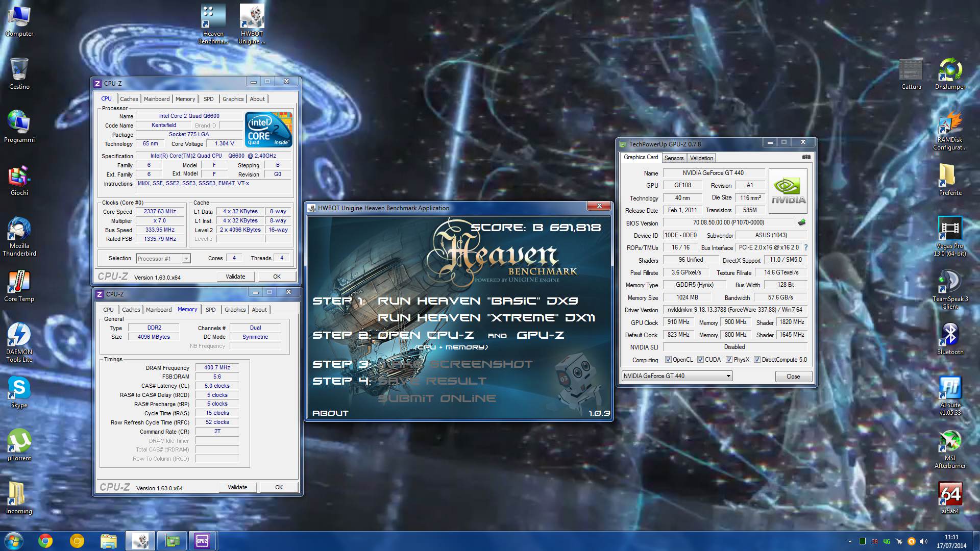Click Validate in lower CPU-Z window
The height and width of the screenshot is (551, 980).
[x=237, y=487]
